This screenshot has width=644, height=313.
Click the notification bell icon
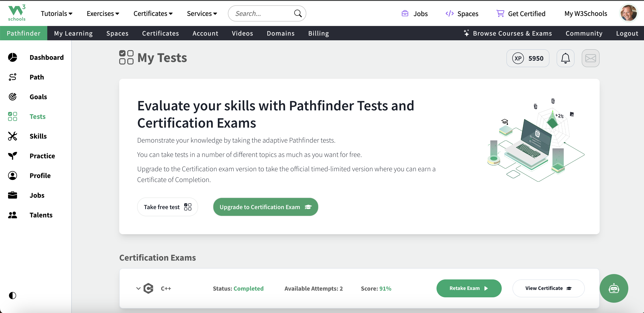(565, 58)
